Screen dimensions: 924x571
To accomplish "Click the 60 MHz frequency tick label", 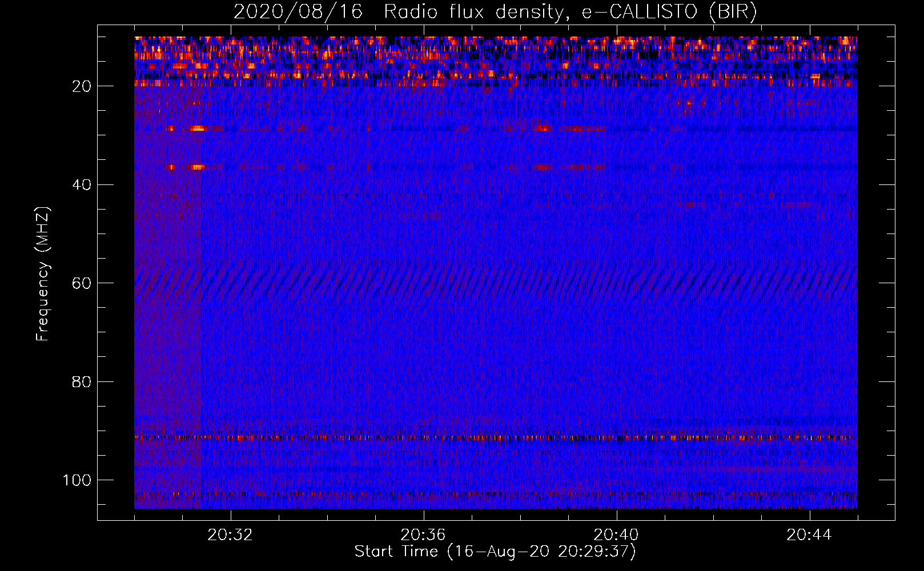I will point(82,284).
